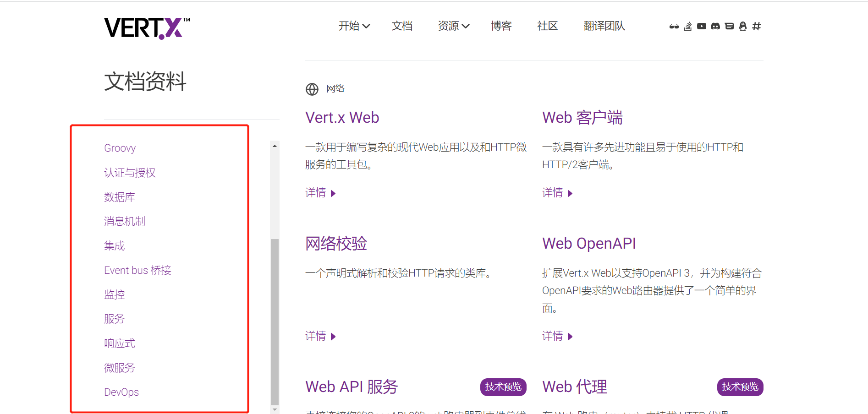Viewport: 868px width, 414px height.
Task: Open the YouTube channel icon
Action: point(701,26)
